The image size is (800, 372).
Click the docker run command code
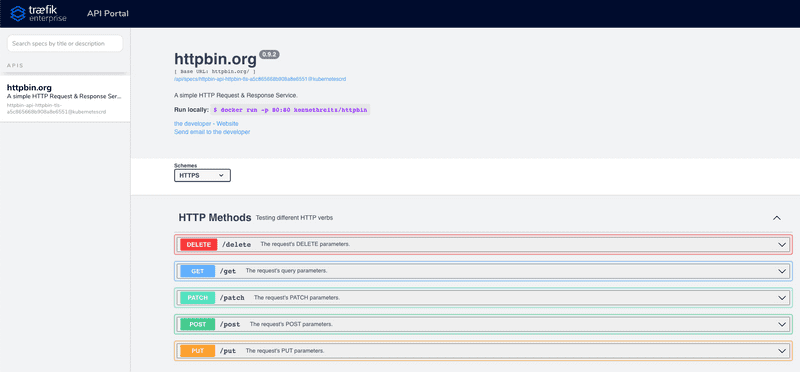point(290,110)
